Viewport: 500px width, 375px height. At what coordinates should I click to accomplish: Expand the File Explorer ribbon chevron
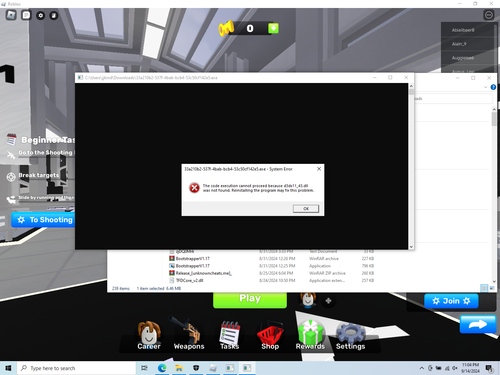[485, 87]
